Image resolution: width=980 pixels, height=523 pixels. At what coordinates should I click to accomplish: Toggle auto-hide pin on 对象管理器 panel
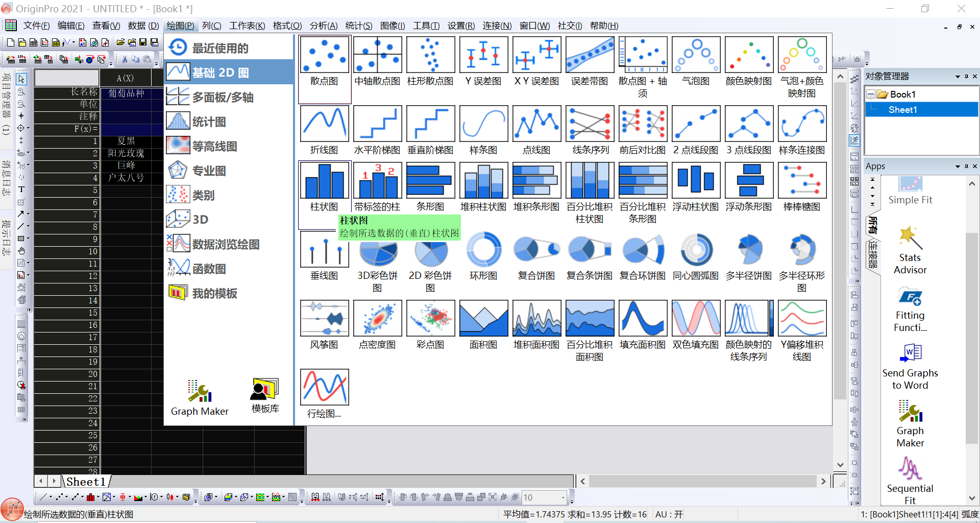pos(966,77)
